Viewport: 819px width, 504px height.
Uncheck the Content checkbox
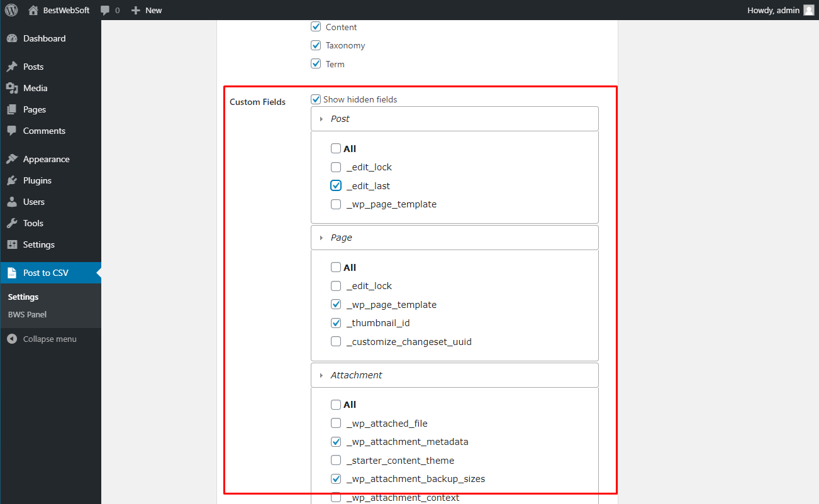[x=316, y=27]
